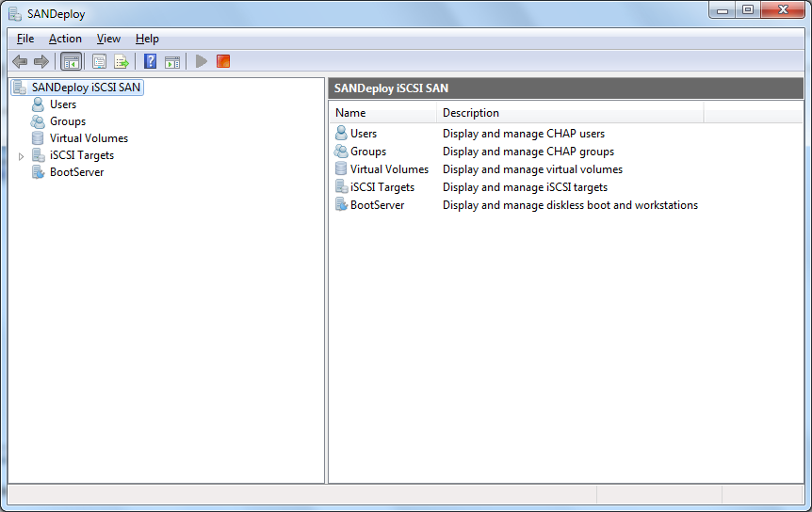812x512 pixels.
Task: Select Users label in the left tree
Action: (x=63, y=104)
